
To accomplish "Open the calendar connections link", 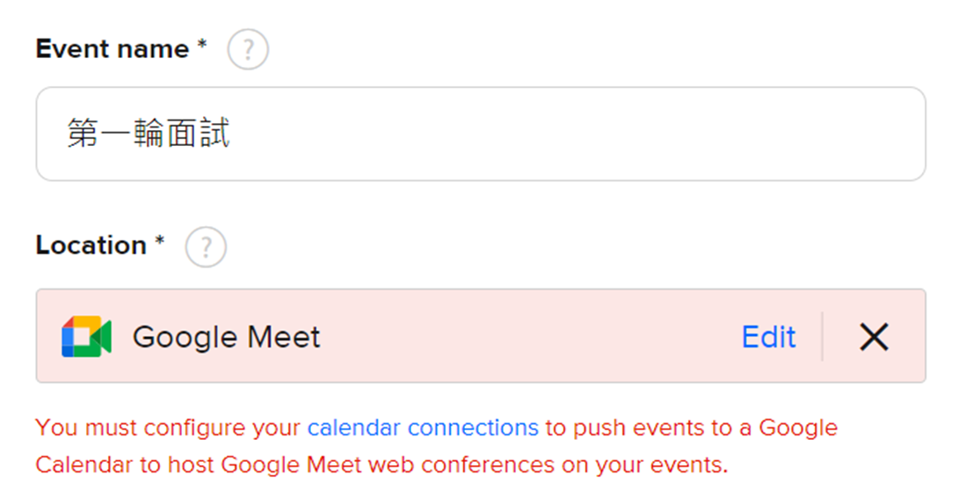I will tap(423, 427).
